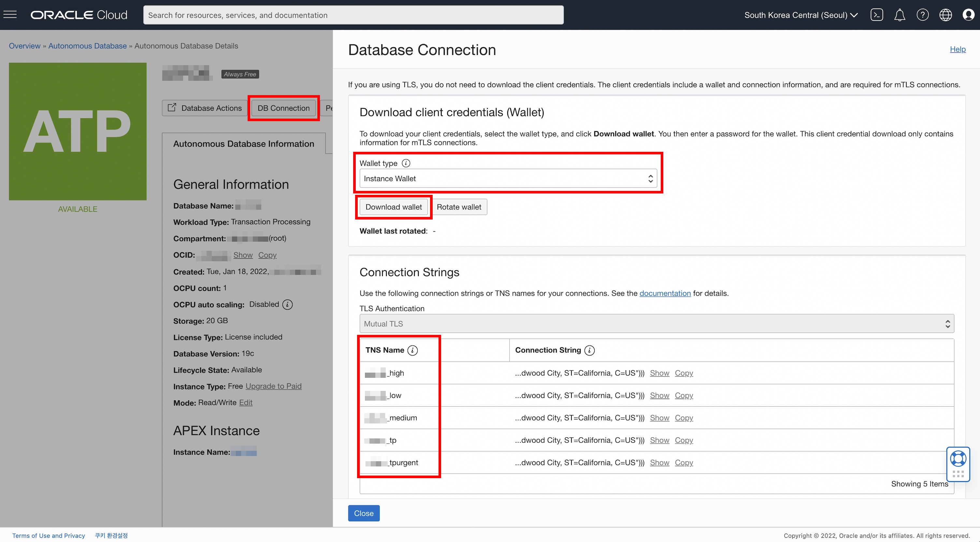Click the Download wallet button
This screenshot has height=542, width=980.
(393, 207)
